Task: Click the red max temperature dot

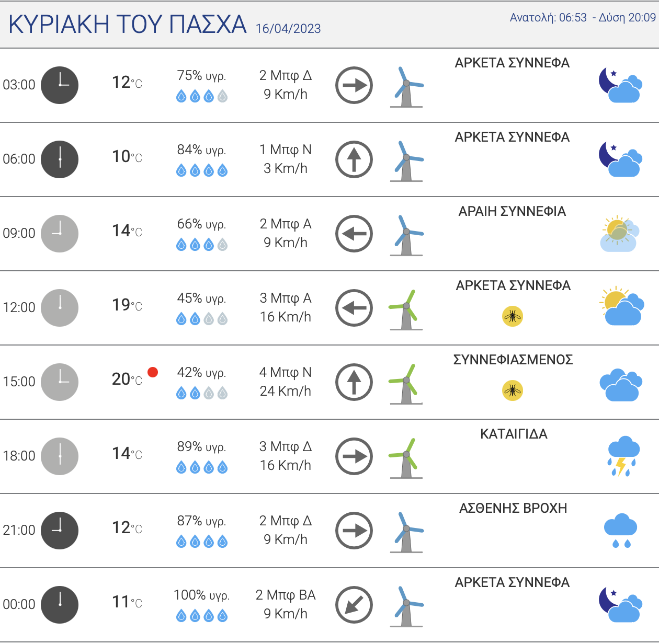Action: 153,372
